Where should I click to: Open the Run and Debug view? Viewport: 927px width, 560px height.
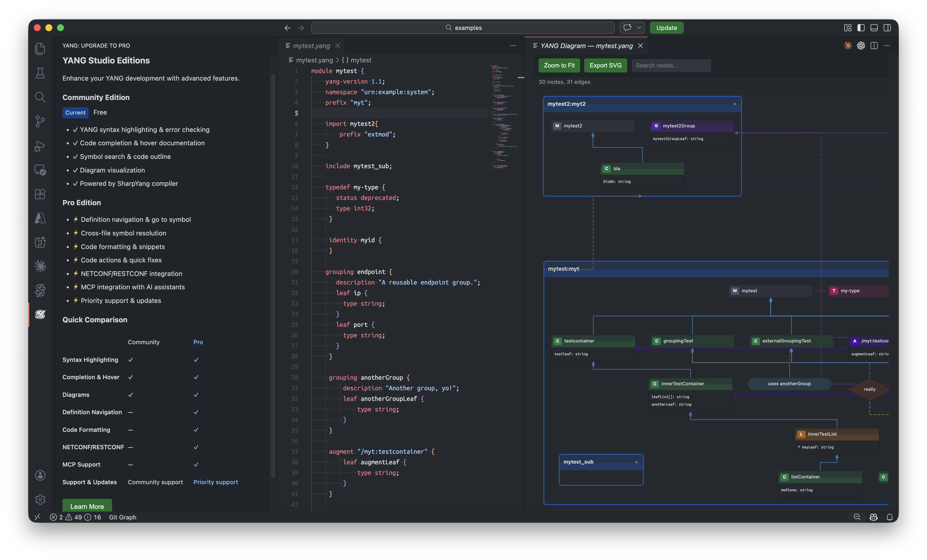click(x=40, y=146)
